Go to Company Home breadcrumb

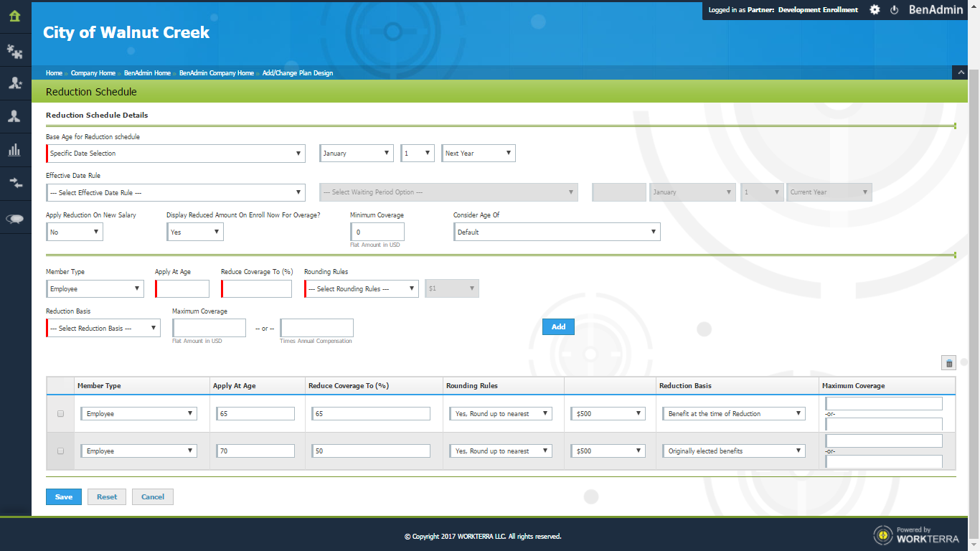pyautogui.click(x=93, y=73)
